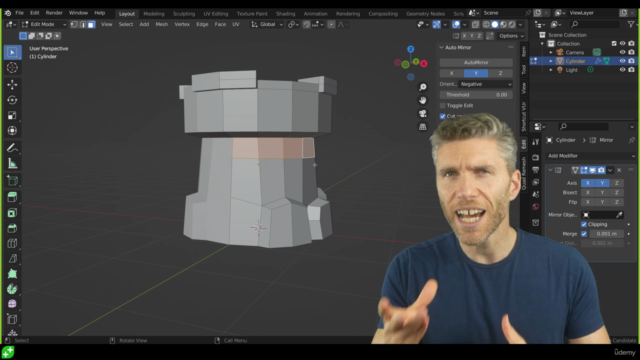The height and width of the screenshot is (360, 640).
Task: Select the Extrude Region tool
Action: click(12, 198)
